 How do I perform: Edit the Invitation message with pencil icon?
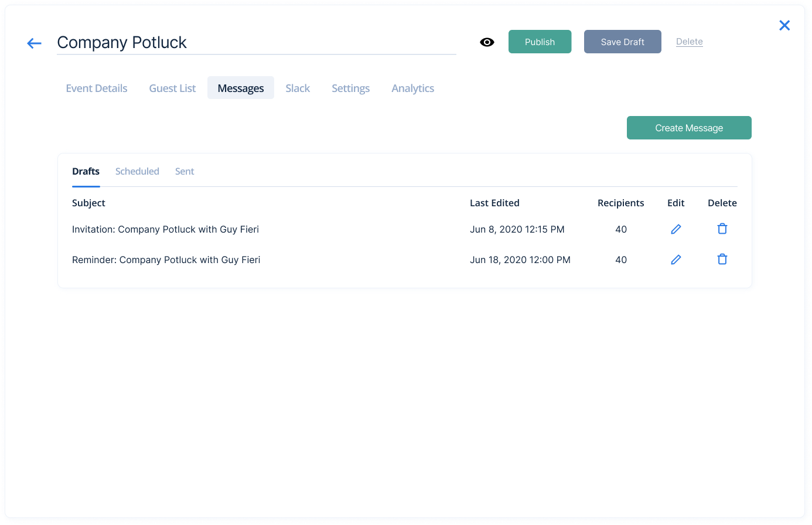[x=676, y=229]
